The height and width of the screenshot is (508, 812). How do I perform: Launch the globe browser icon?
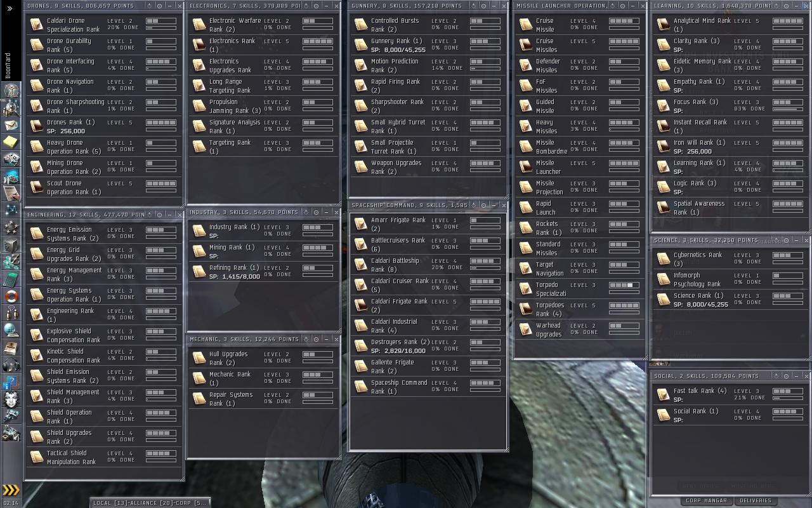[x=11, y=330]
